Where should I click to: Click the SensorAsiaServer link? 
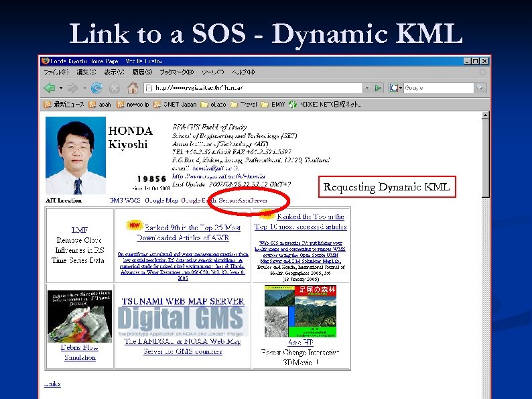[243, 201]
